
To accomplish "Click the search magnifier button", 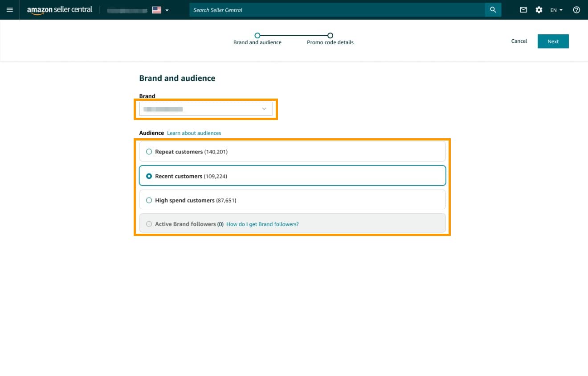I will tap(493, 10).
